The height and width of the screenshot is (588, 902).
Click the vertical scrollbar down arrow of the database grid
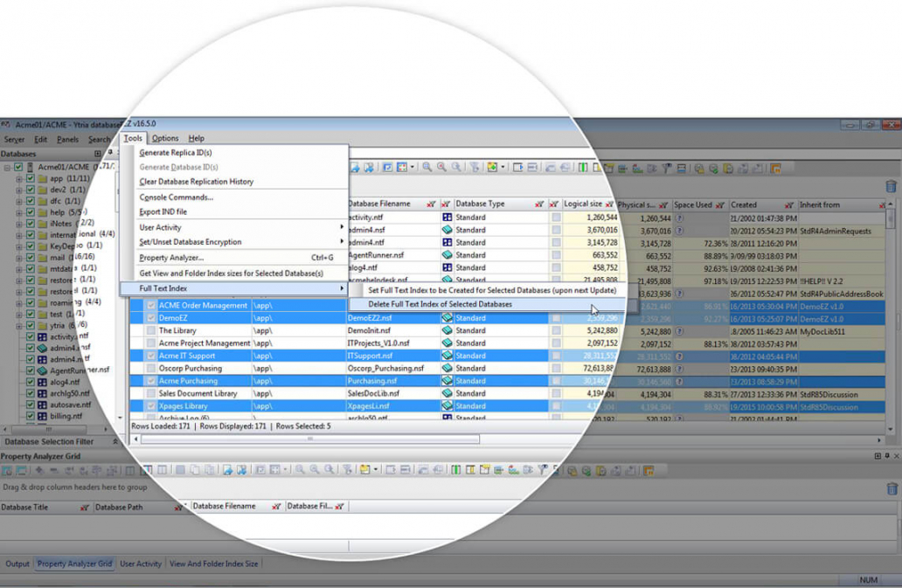click(x=891, y=429)
